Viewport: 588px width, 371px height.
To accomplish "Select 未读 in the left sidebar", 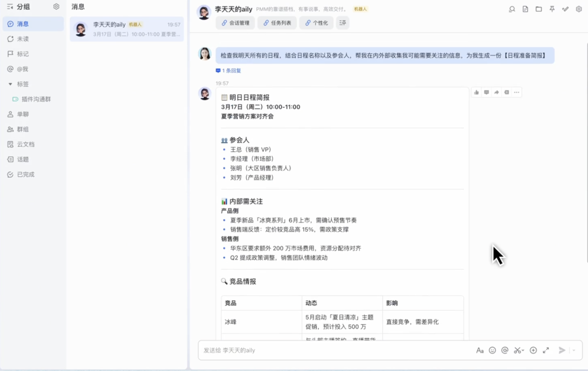I will [x=22, y=39].
